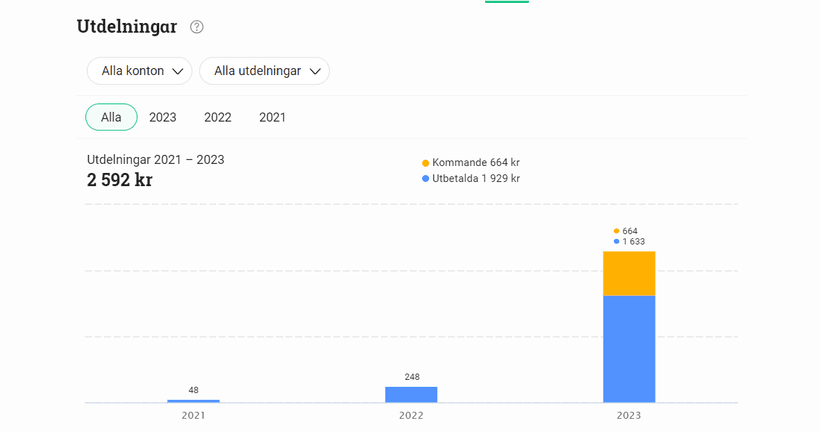Expand the Alla utdelningar filter

[264, 71]
